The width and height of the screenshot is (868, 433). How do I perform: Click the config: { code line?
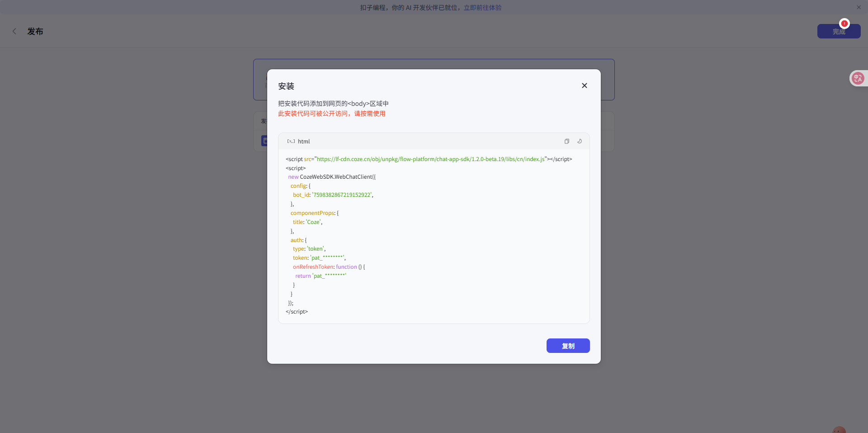pyautogui.click(x=300, y=186)
